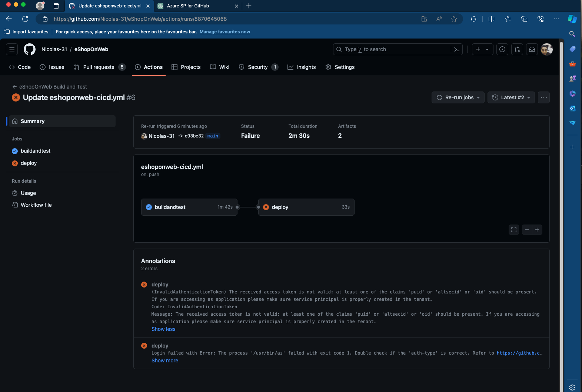The height and width of the screenshot is (392, 582).
Task: Click Import favourites in favourites bar
Action: 26,32
